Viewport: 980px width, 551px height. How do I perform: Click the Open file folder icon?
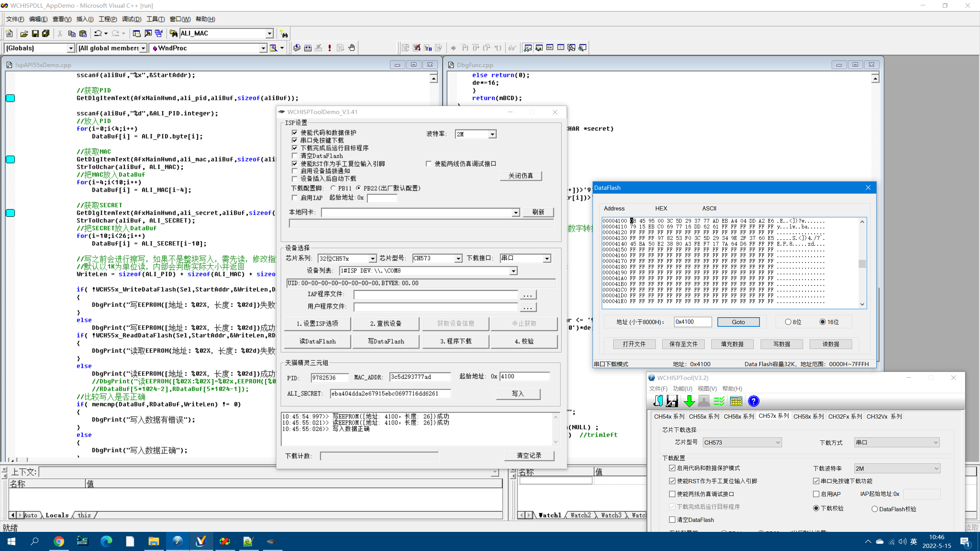point(24,34)
